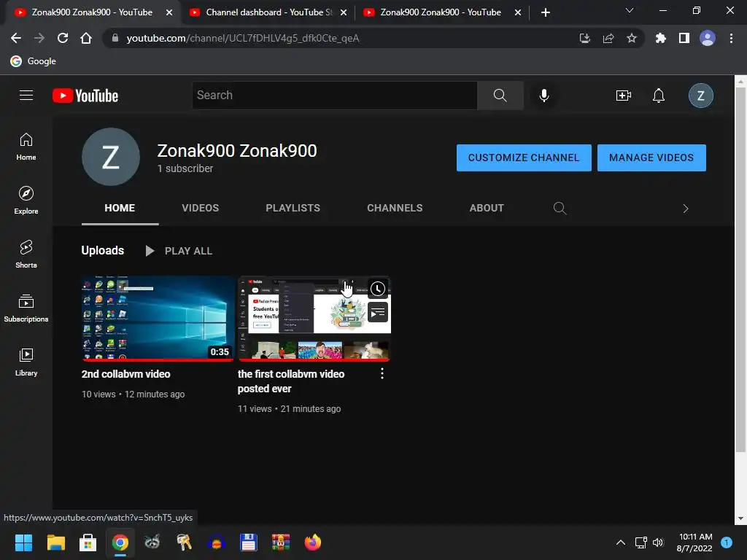
Task: Switch to the VIDEOS tab
Action: (200, 208)
